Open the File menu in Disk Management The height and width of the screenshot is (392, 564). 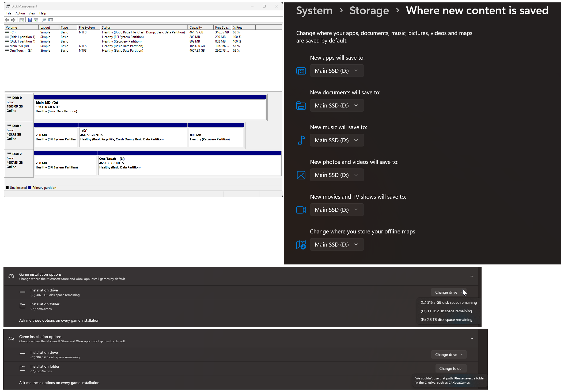(9, 13)
